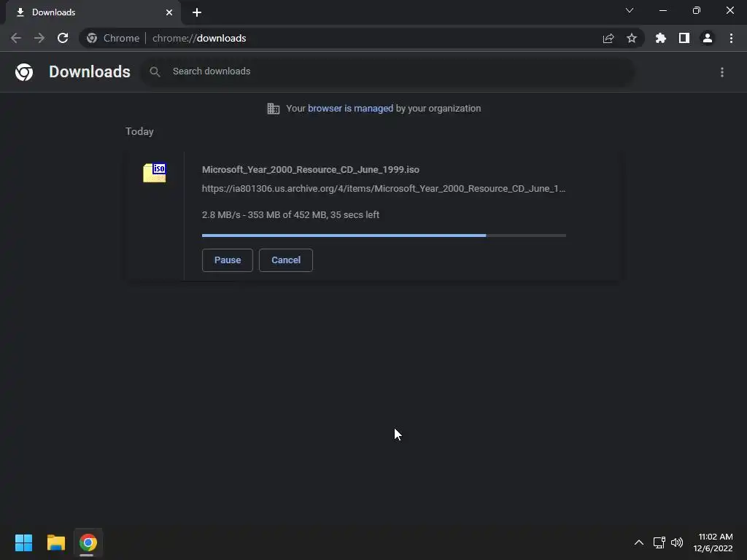Open File Explorer from the taskbar
Viewport: 747px width, 560px height.
click(56, 542)
